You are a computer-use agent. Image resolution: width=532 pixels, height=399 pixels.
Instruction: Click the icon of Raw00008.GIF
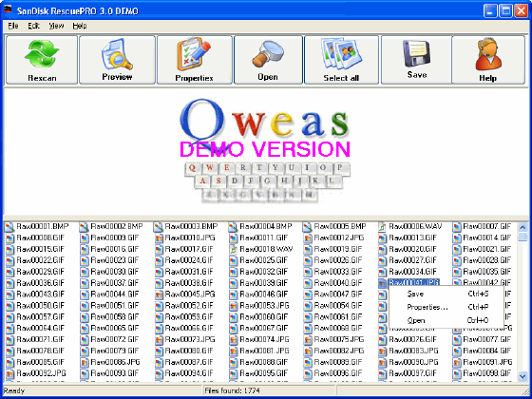tap(9, 238)
